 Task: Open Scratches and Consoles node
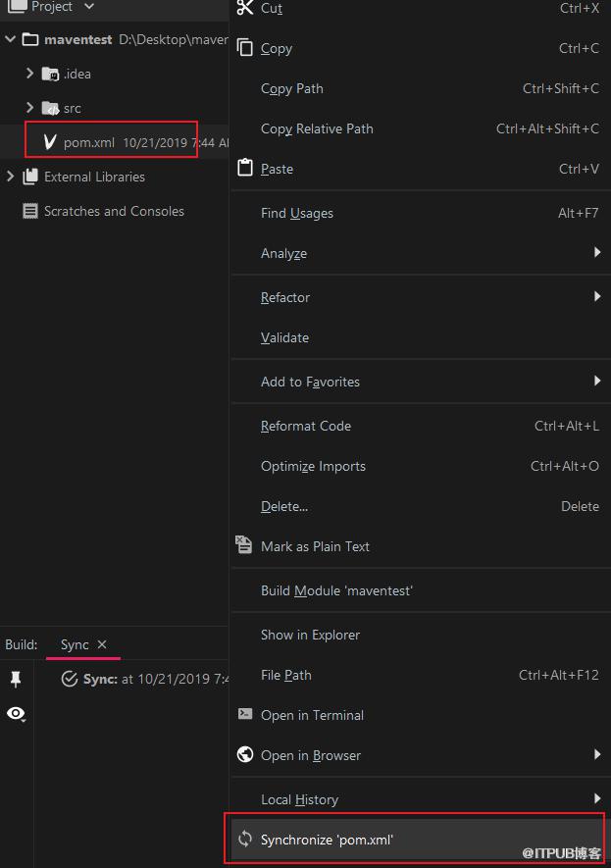(114, 211)
